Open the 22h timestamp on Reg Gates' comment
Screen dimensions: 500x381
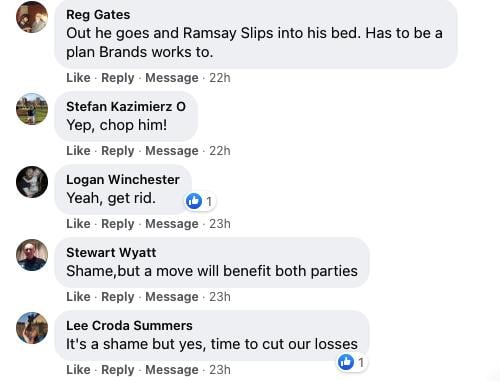(220, 78)
